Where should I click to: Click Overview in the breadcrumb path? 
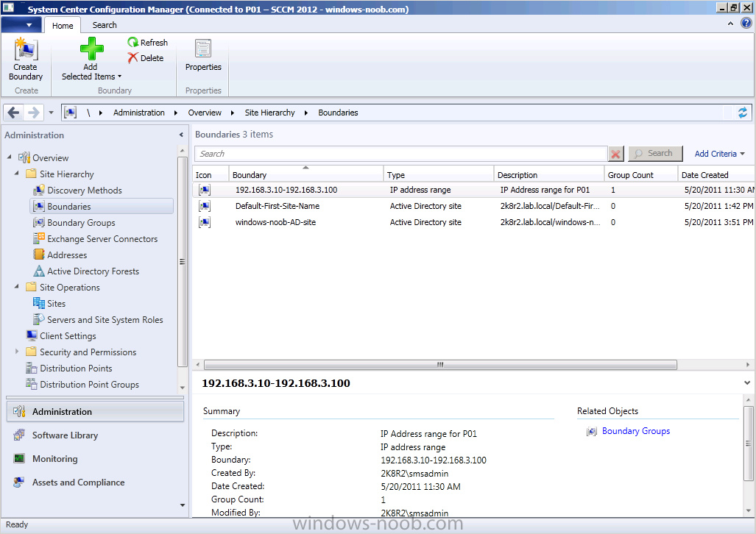pos(205,113)
